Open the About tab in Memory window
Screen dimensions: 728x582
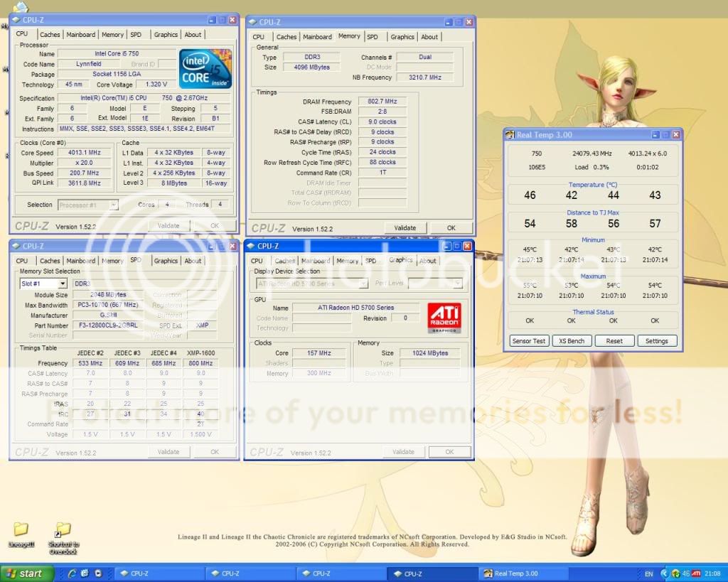click(429, 37)
